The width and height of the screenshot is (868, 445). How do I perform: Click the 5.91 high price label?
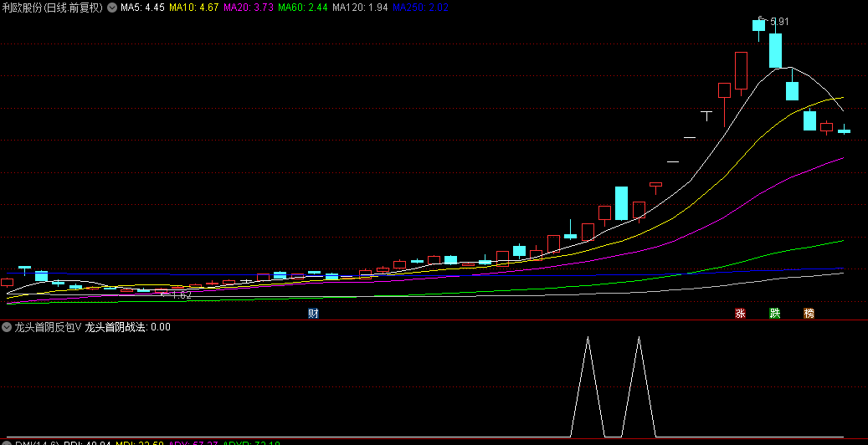pyautogui.click(x=779, y=22)
